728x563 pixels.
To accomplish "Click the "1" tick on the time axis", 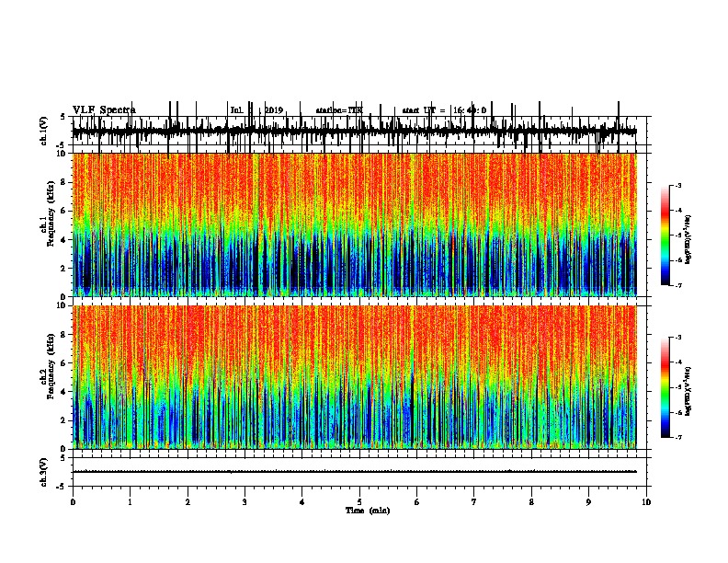I will point(130,502).
